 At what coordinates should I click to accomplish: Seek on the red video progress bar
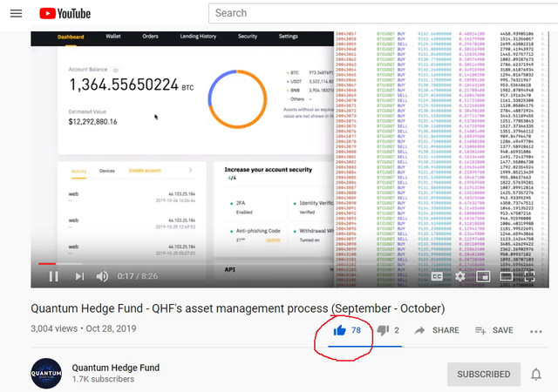click(47, 264)
